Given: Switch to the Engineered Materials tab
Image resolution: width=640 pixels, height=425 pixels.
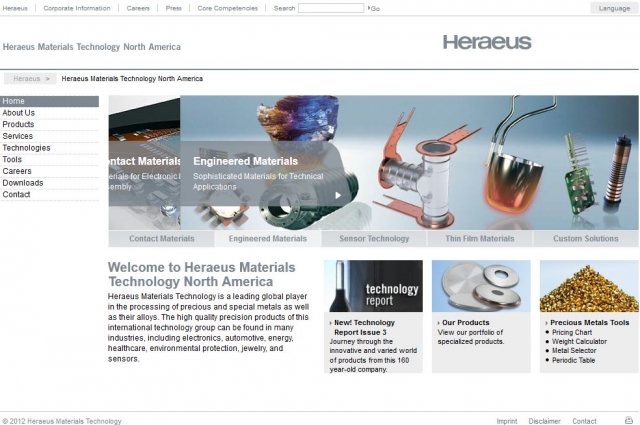Looking at the screenshot, I should click(x=268, y=239).
